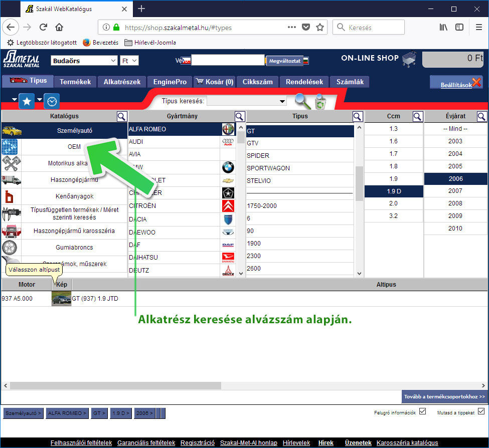Choose the oil can icon beside Kenőanyagok
489x448 pixels.
coord(9,196)
